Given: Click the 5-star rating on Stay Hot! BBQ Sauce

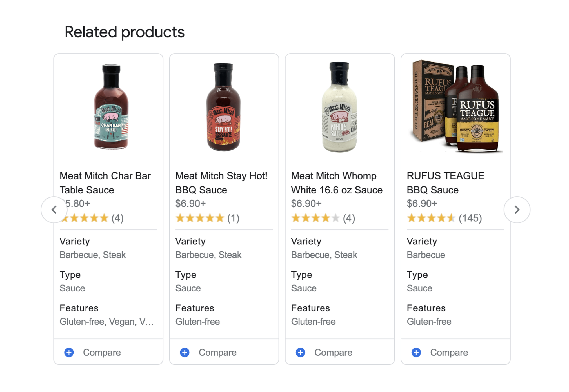Looking at the screenshot, I should (200, 218).
